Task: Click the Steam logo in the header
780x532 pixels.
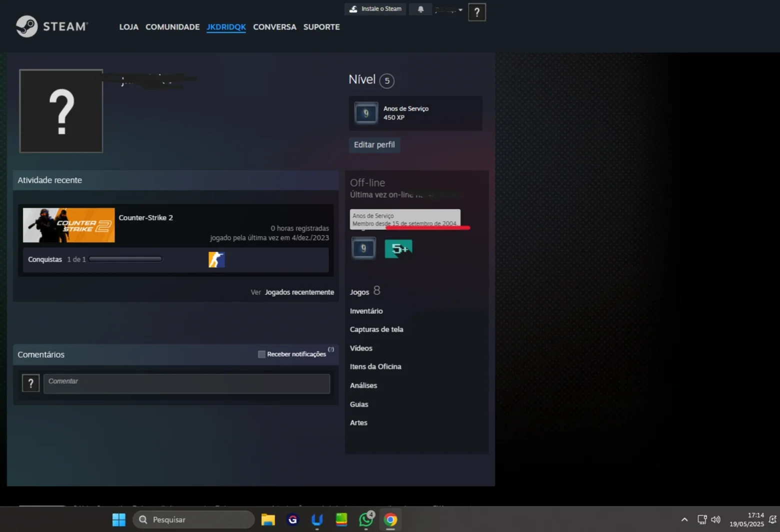Action: (52, 26)
